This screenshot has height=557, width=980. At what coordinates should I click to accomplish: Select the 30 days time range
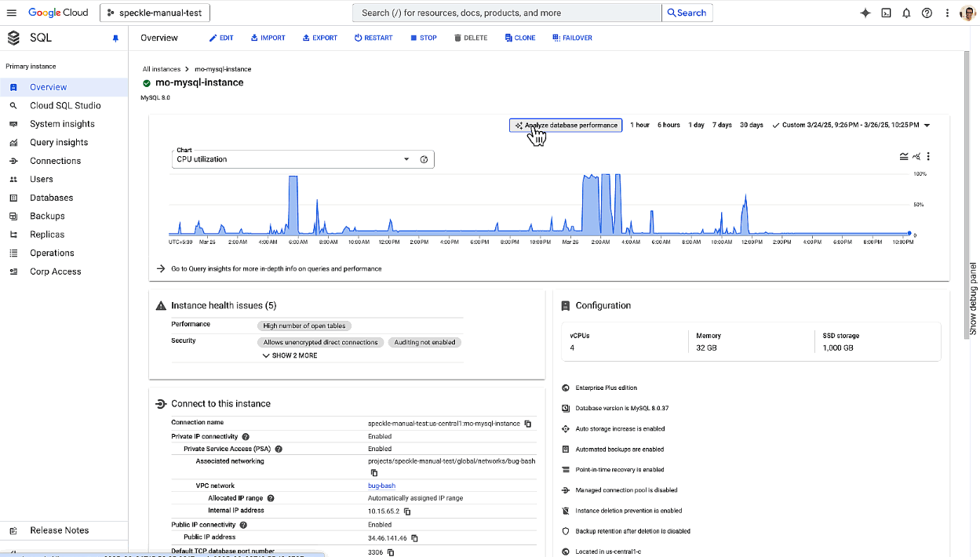pyautogui.click(x=751, y=125)
